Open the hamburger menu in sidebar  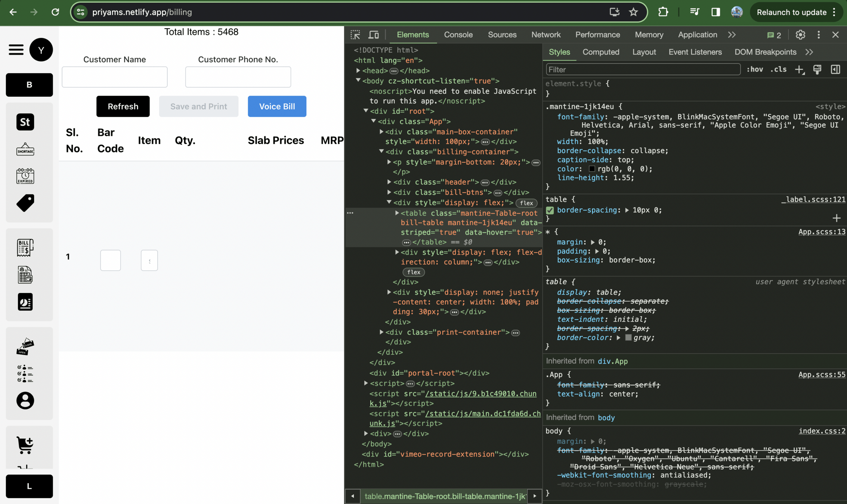pos(16,50)
